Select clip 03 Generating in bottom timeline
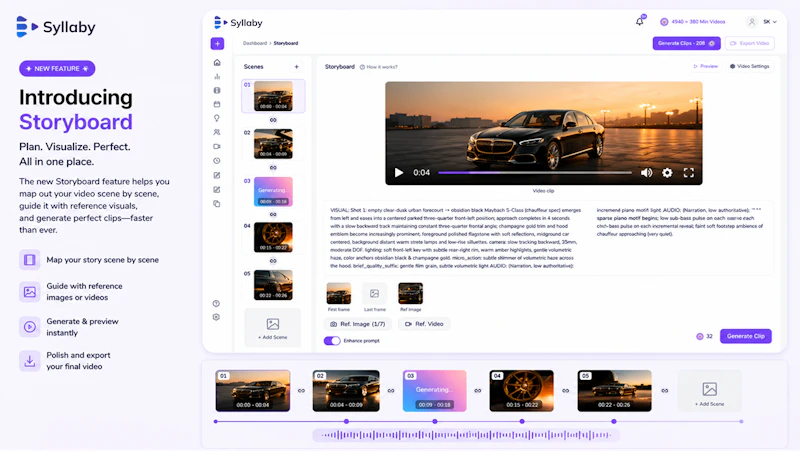 tap(434, 391)
